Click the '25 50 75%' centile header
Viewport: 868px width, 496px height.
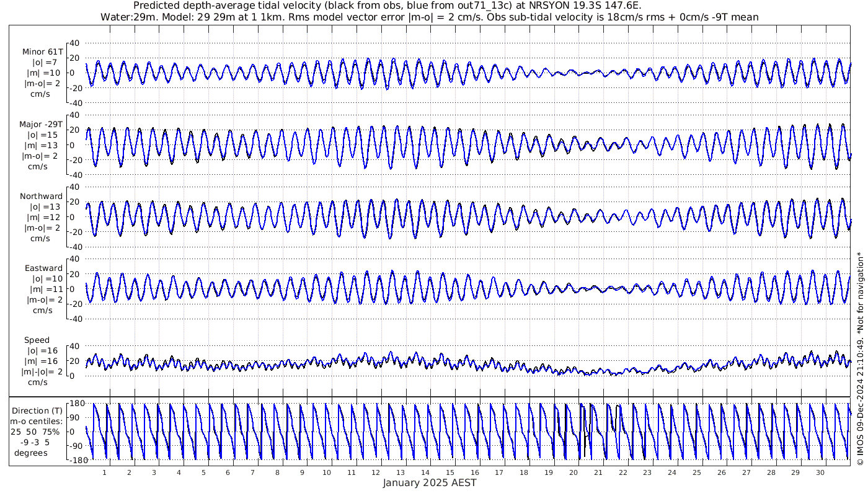point(35,432)
